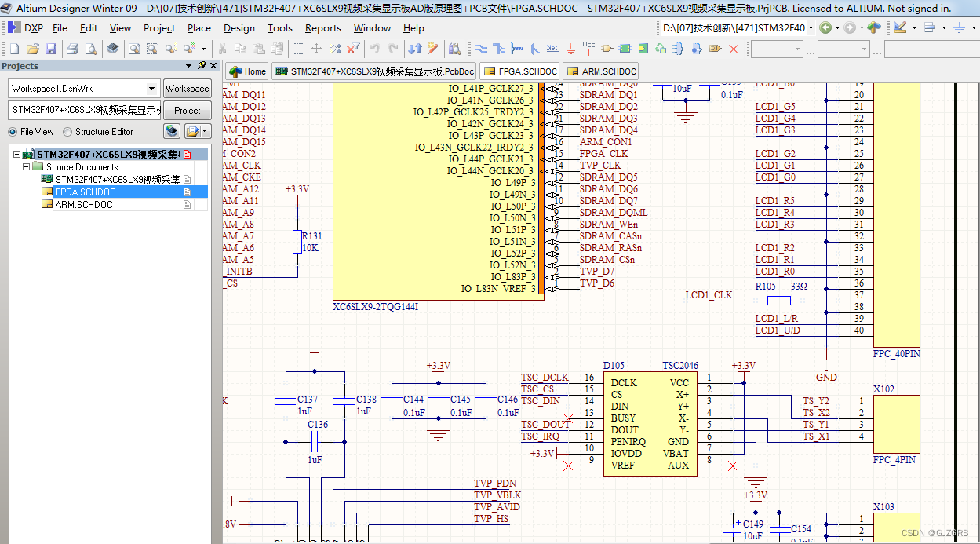Click the New document icon

(14, 49)
